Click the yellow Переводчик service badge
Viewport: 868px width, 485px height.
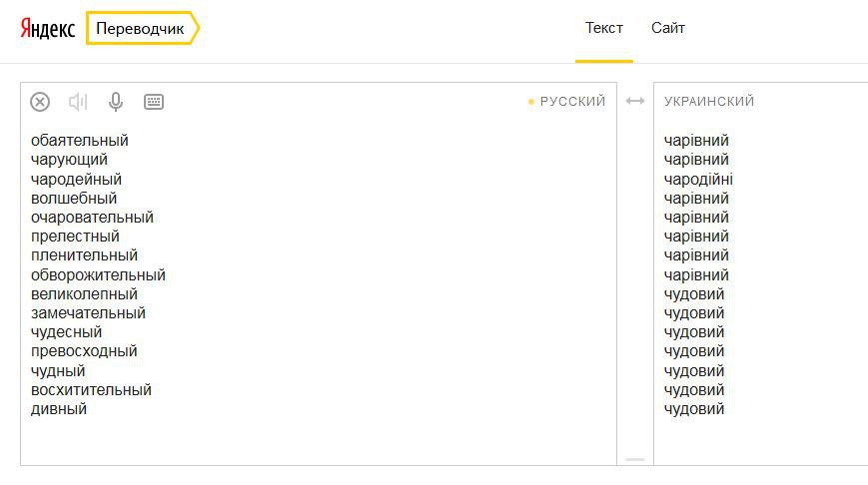[x=141, y=29]
